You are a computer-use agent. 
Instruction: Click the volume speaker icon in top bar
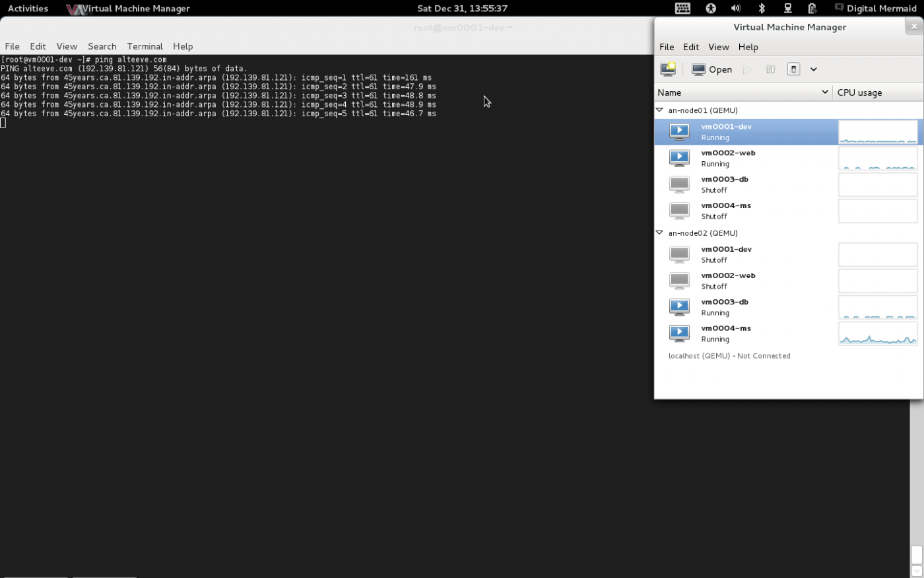click(736, 9)
